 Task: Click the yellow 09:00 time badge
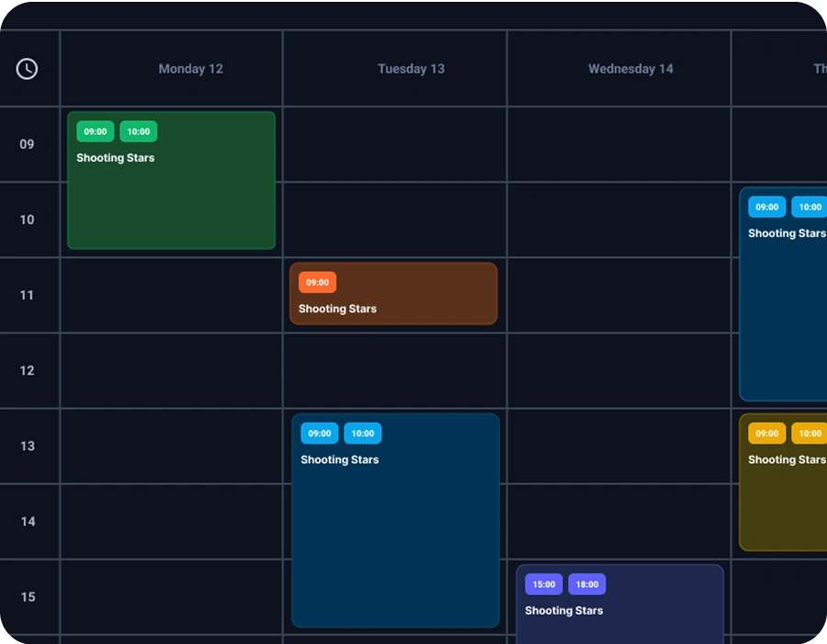767,433
